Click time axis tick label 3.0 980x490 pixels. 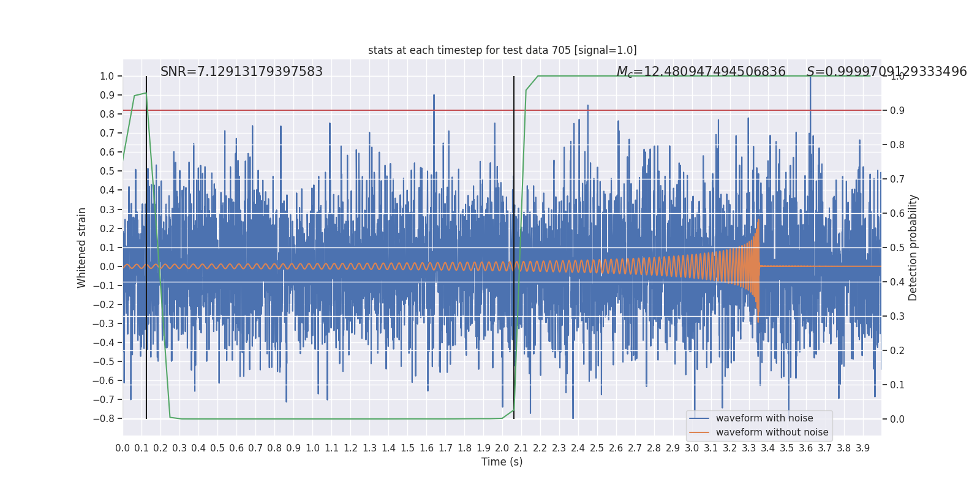pos(692,448)
